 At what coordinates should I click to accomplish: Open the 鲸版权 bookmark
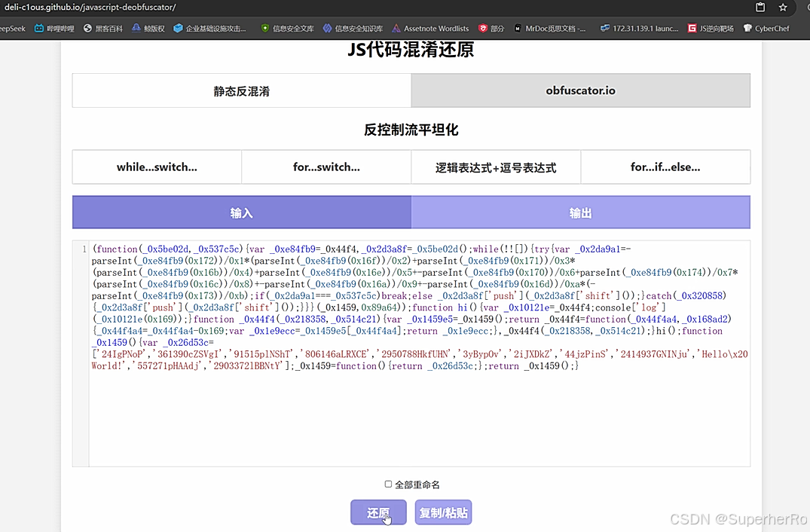(148, 29)
